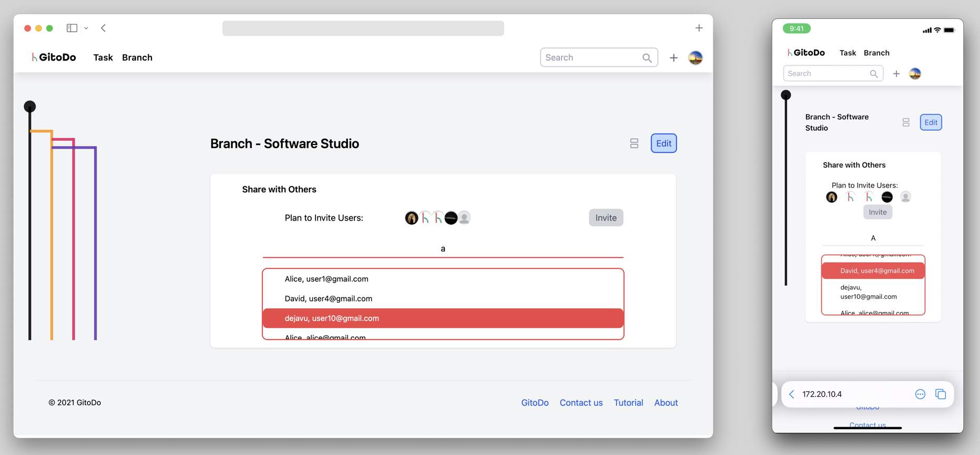This screenshot has width=980, height=455.
Task: Click the desktop Search input field
Action: click(x=591, y=58)
